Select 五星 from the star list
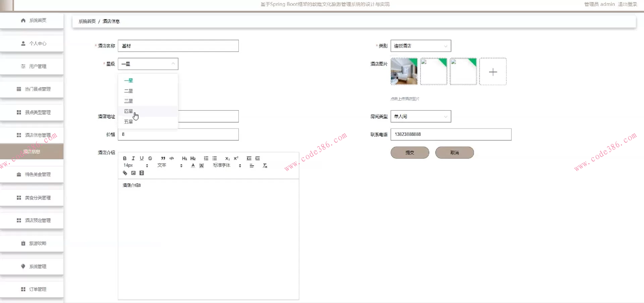This screenshot has width=644, height=303. point(148,122)
